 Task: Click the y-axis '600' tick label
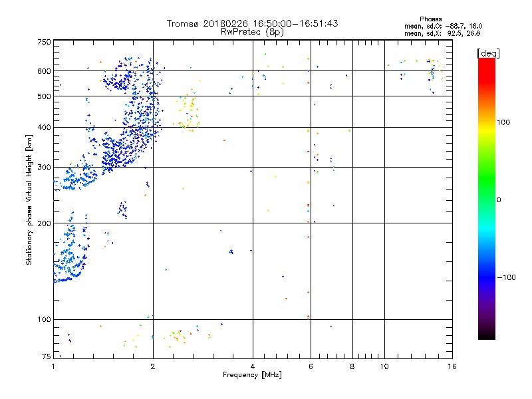point(44,71)
